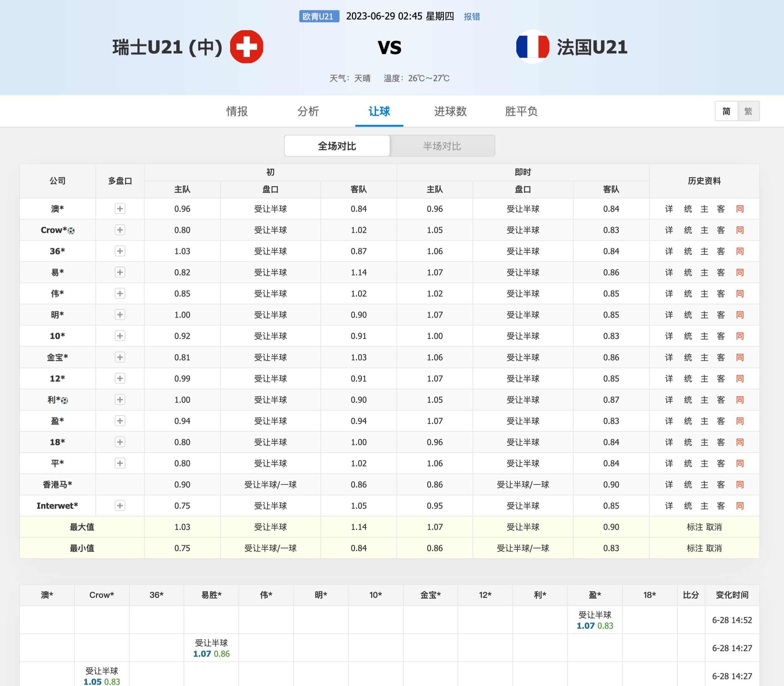Viewport: 784px width, 686px height.
Task: Click red 同 link for 盈* row
Action: [x=740, y=421]
